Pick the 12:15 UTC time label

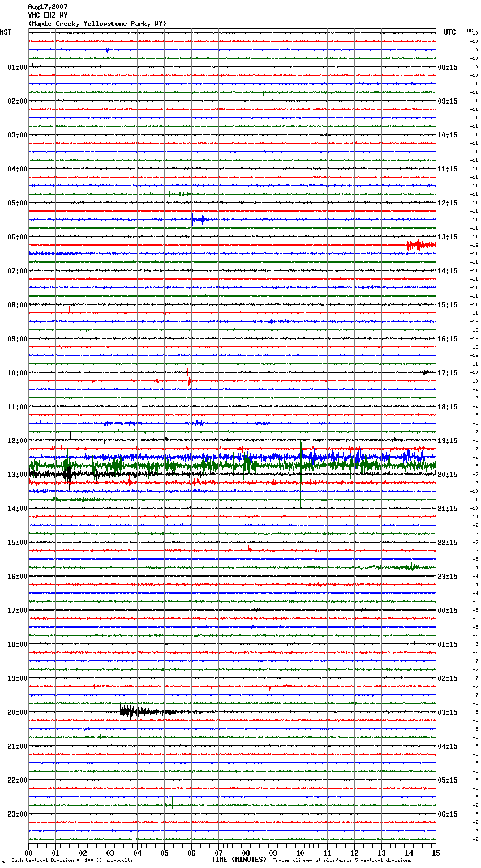pyautogui.click(x=448, y=203)
